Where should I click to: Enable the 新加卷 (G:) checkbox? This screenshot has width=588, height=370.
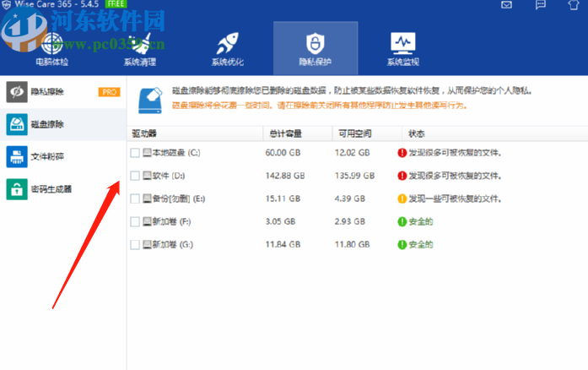click(x=135, y=244)
